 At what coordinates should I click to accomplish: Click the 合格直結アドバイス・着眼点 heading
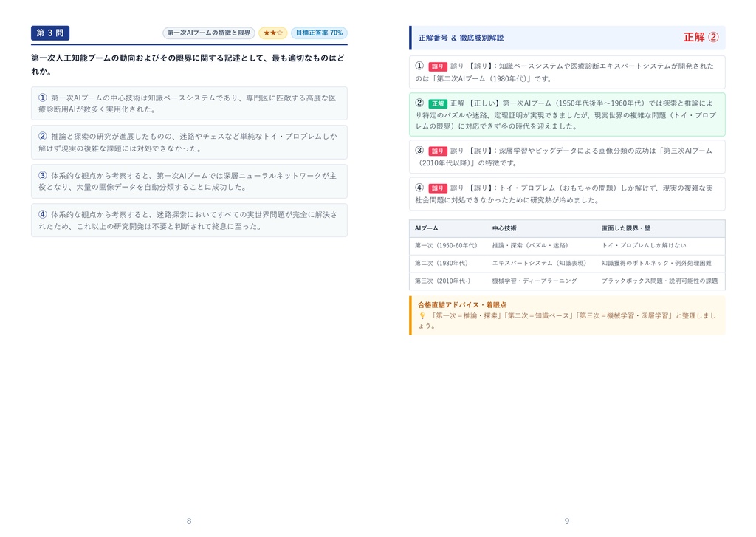click(x=462, y=305)
